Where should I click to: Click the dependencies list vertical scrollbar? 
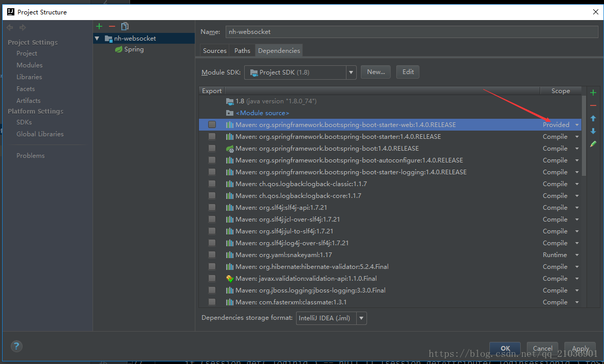[x=584, y=135]
